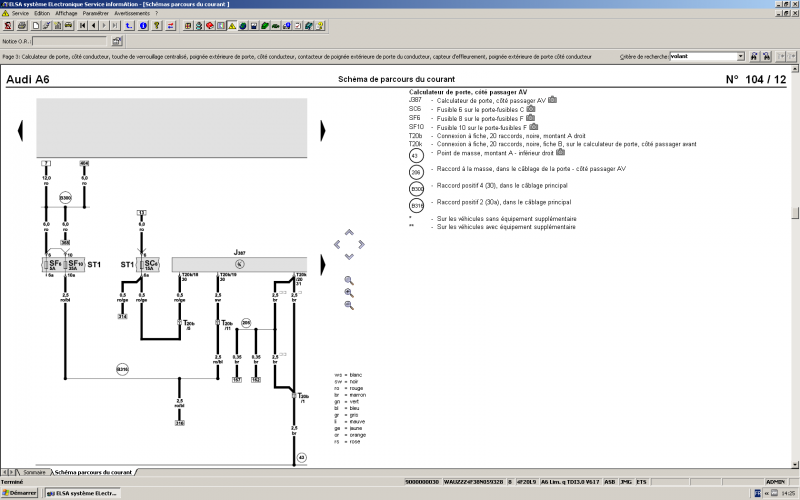Zoom in with the plus magnifier icon
800x500 pixels.
(x=349, y=293)
